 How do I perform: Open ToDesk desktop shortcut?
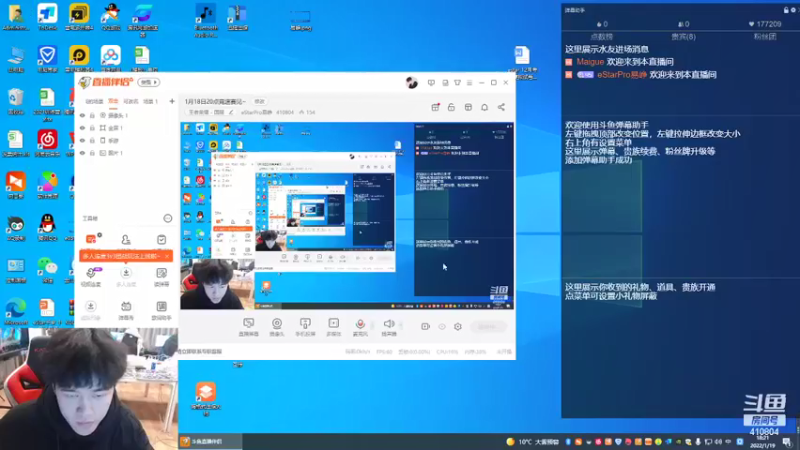47,18
